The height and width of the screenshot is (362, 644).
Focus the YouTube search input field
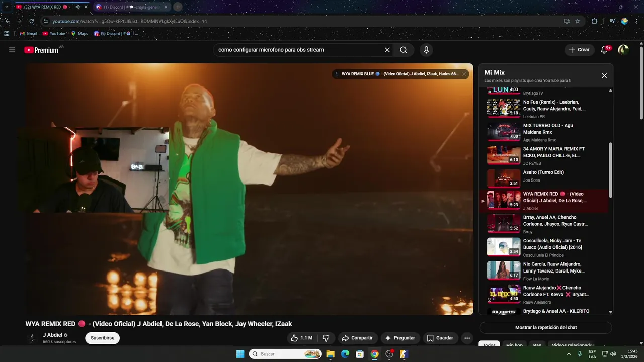point(299,50)
